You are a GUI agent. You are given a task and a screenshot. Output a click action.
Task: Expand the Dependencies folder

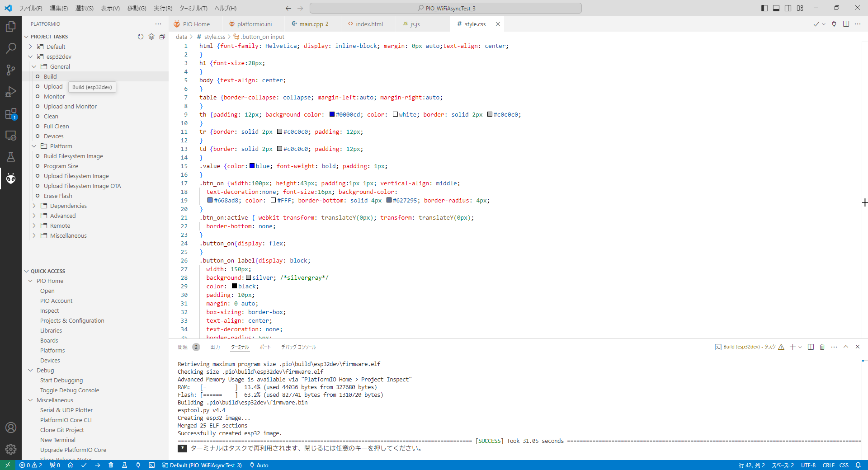tap(34, 206)
